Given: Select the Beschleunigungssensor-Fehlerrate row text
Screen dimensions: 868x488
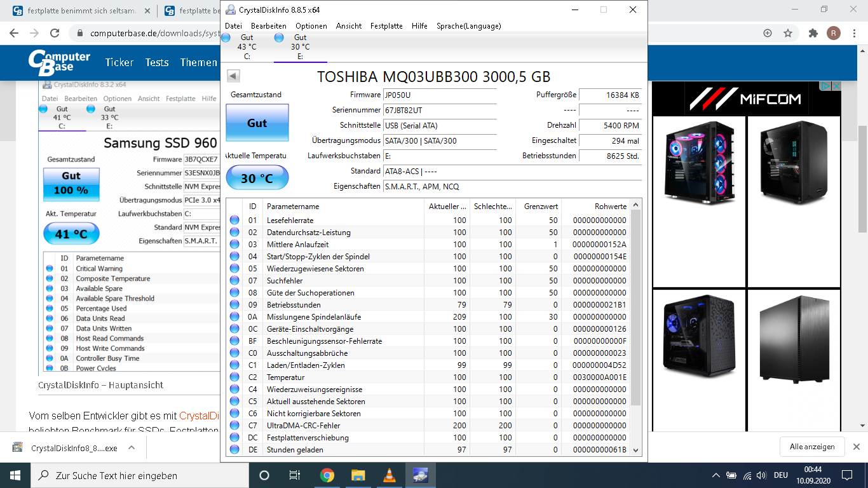Looking at the screenshot, I should tap(324, 341).
